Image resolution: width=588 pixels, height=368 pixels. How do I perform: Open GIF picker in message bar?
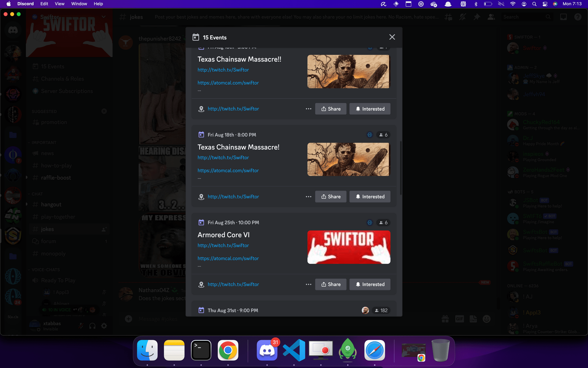[460, 319]
